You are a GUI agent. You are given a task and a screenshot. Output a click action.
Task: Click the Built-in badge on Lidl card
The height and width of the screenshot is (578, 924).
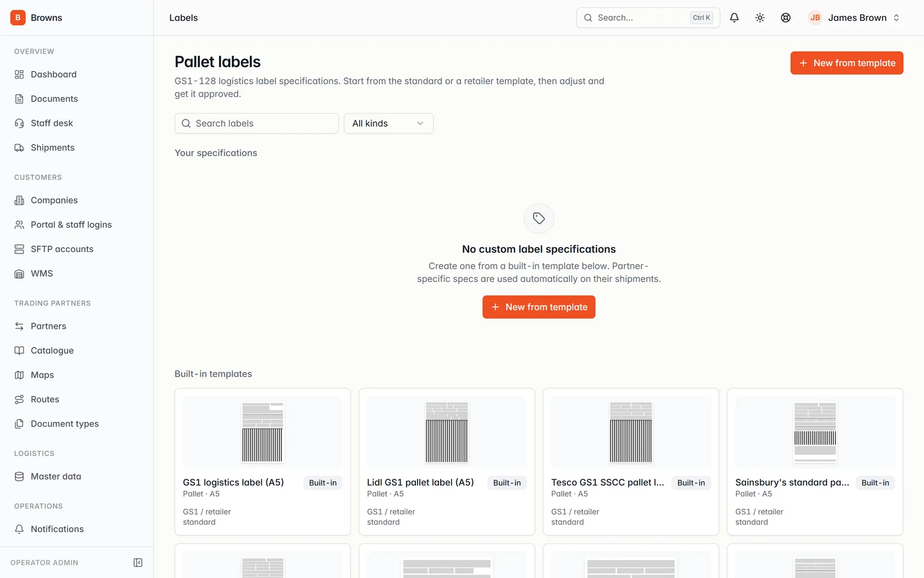(507, 483)
